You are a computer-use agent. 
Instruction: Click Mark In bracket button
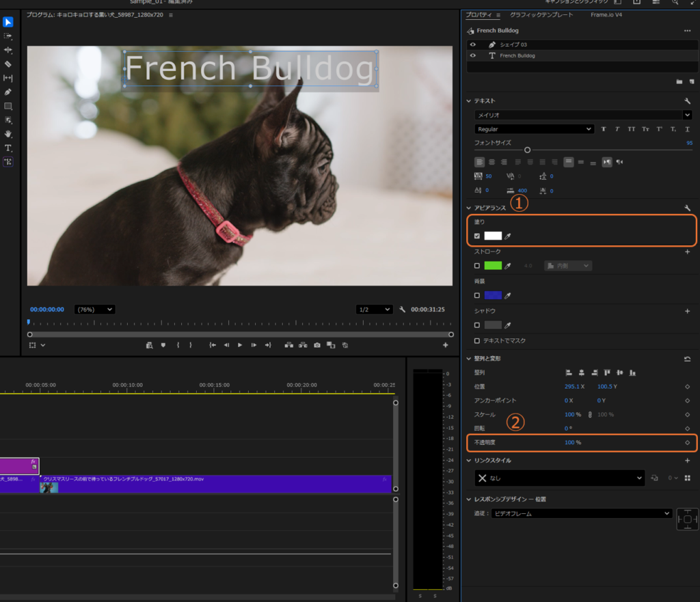[x=178, y=345]
